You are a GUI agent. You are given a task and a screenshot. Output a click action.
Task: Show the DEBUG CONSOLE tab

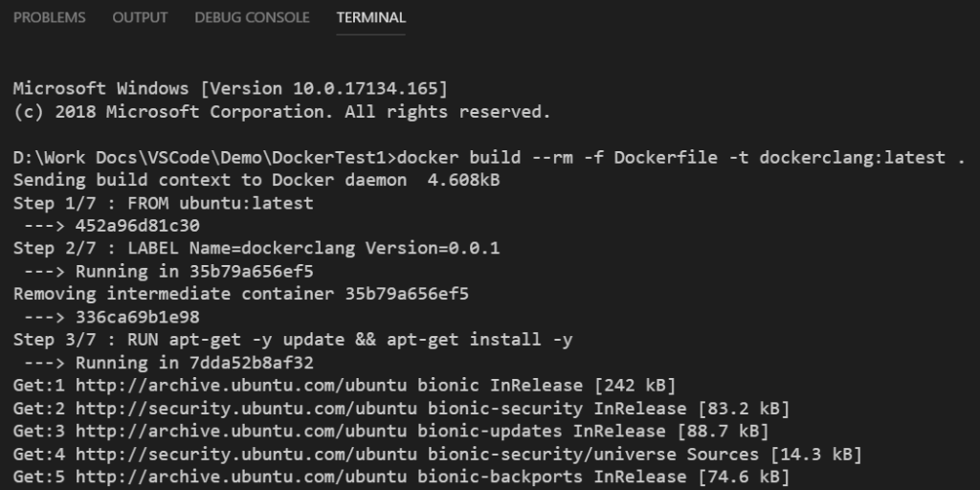(x=252, y=17)
